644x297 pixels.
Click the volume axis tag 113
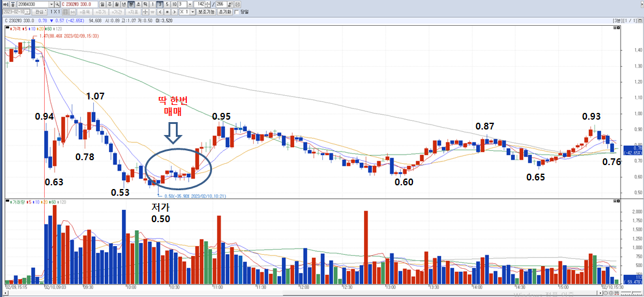pyautogui.click(x=633, y=279)
